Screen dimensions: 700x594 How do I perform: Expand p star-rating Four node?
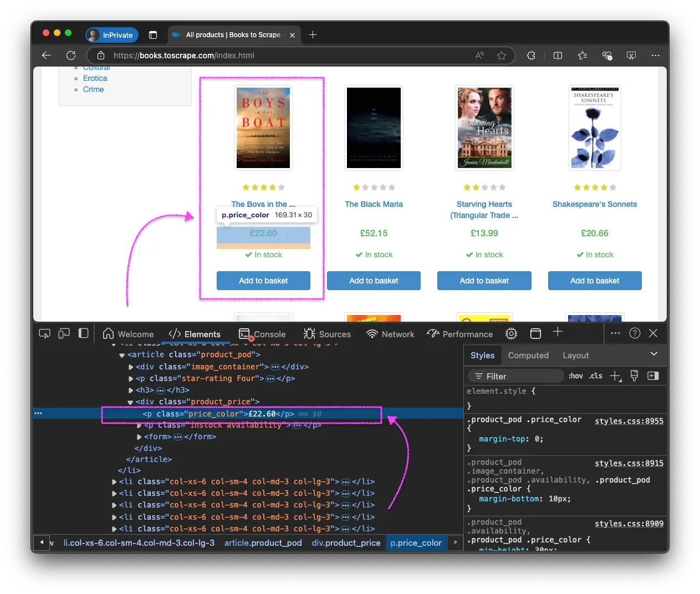click(131, 379)
